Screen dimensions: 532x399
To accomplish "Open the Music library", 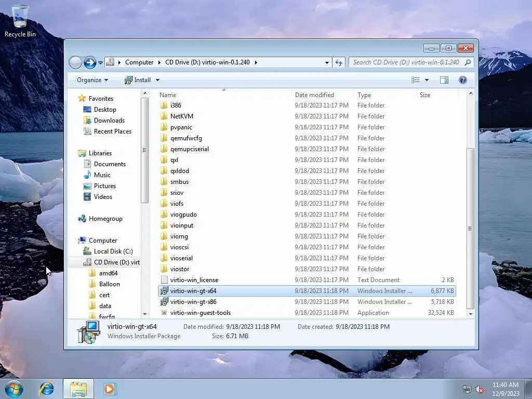I will click(x=97, y=175).
